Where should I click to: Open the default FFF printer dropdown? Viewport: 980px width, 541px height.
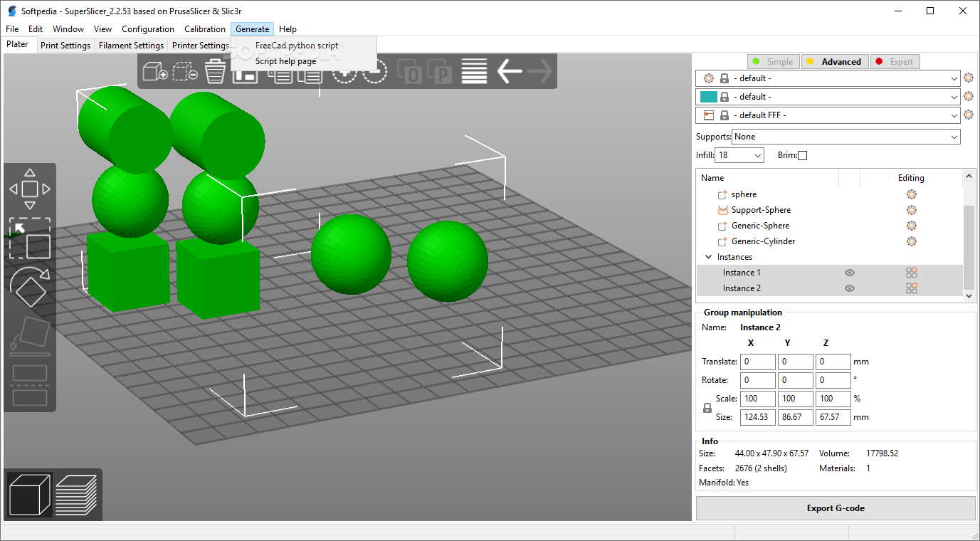click(828, 115)
